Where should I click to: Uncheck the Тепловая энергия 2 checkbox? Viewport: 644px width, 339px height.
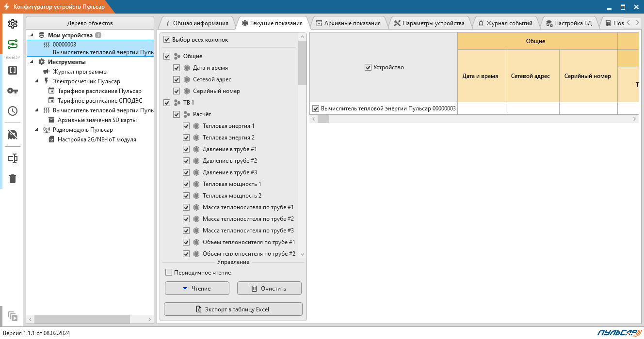[186, 138]
